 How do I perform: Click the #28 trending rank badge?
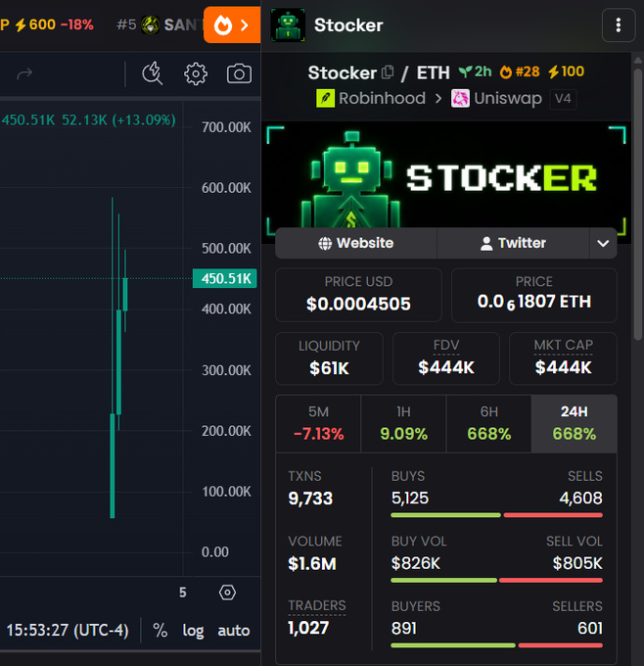pyautogui.click(x=520, y=71)
